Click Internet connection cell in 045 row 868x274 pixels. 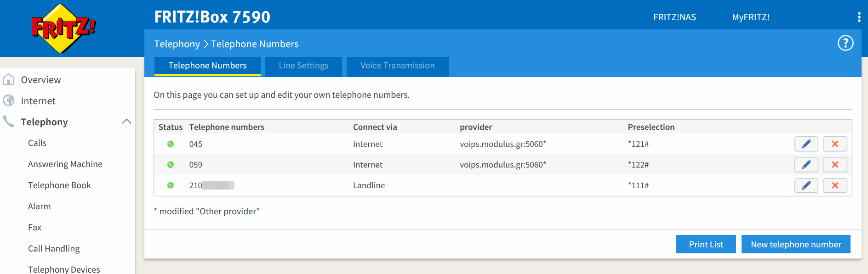[367, 144]
